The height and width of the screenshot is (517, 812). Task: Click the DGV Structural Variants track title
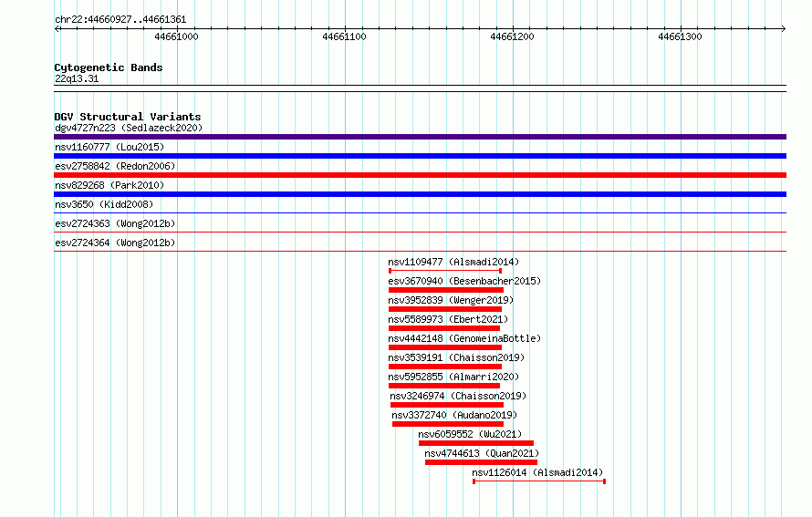point(128,117)
